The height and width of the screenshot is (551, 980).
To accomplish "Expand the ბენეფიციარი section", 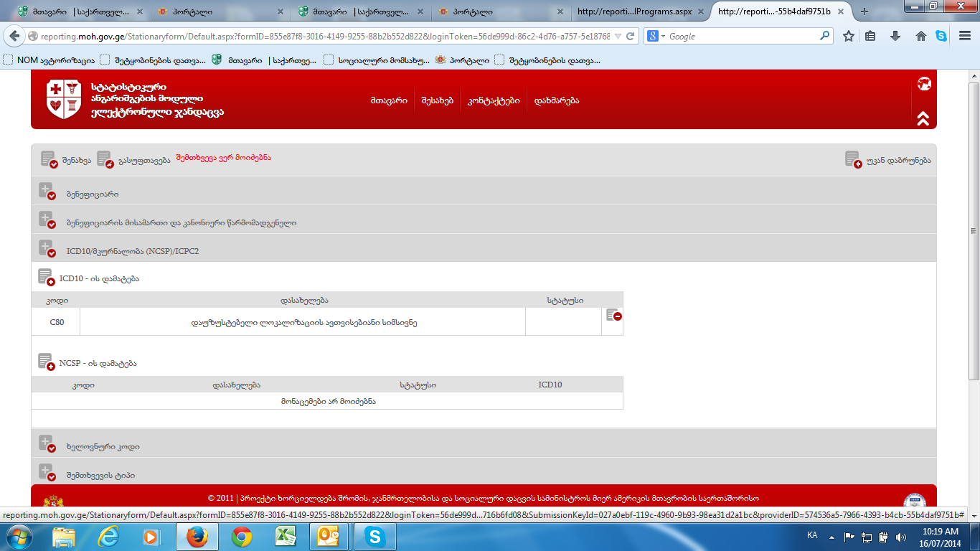I will point(47,192).
